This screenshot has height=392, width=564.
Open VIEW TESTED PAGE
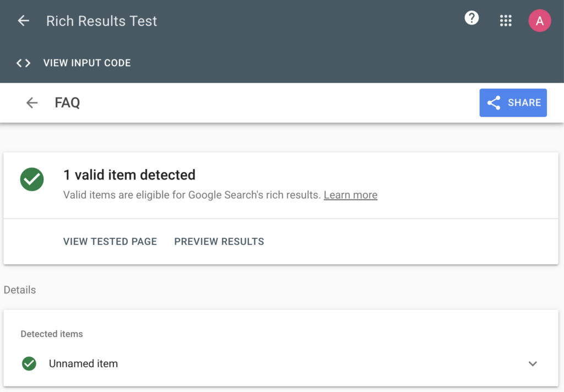point(110,241)
